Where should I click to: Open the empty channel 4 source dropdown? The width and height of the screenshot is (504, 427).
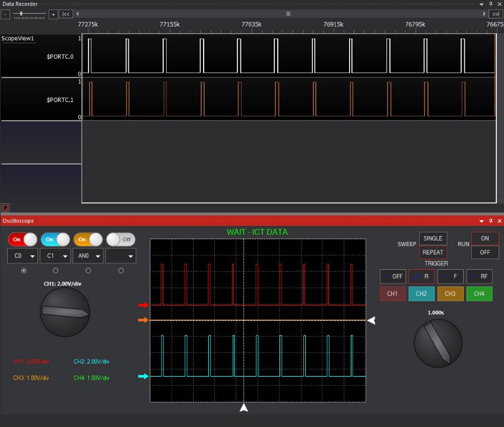point(121,256)
